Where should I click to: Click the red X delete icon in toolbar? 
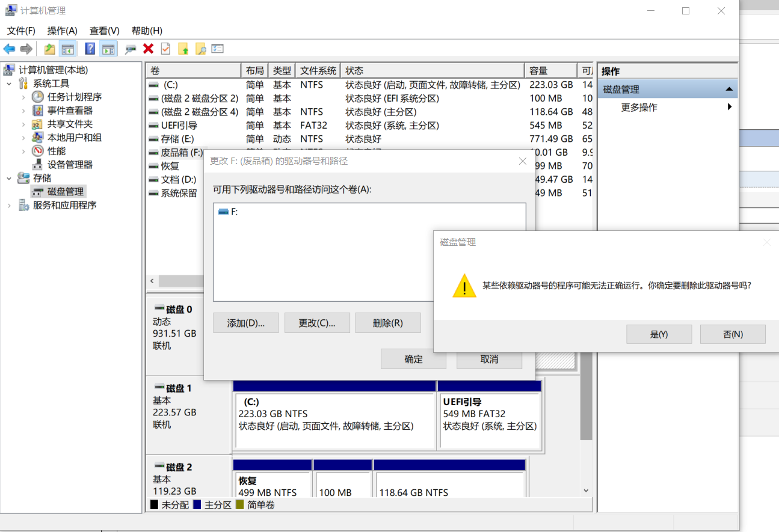[x=148, y=49]
